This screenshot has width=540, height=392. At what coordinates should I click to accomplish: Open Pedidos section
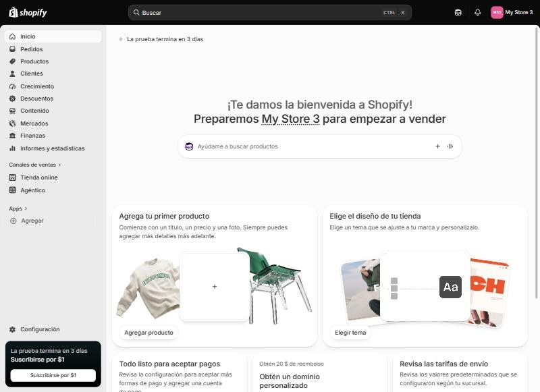53,49
